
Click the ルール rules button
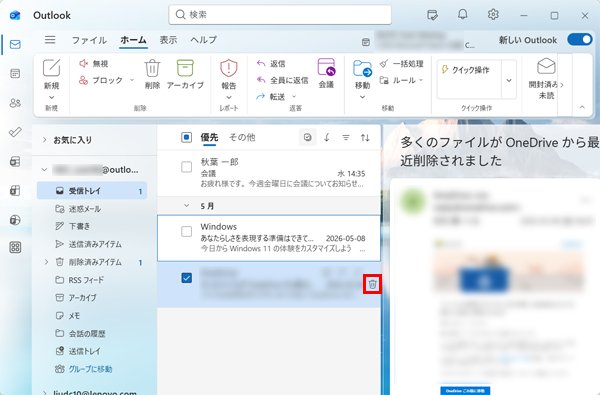pos(397,80)
